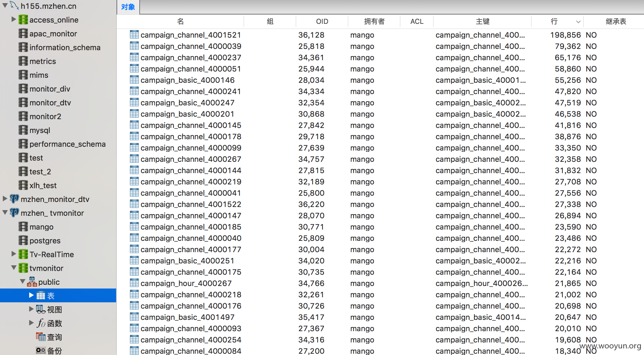The image size is (644, 355).
Task: Collapse the h155.mzhen.cn connection
Action: click(5, 5)
